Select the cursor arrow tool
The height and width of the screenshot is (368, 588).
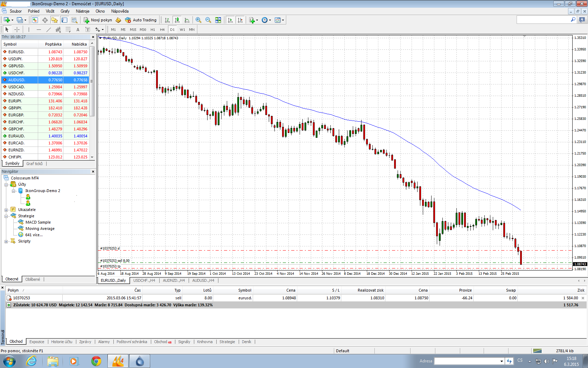click(x=7, y=29)
